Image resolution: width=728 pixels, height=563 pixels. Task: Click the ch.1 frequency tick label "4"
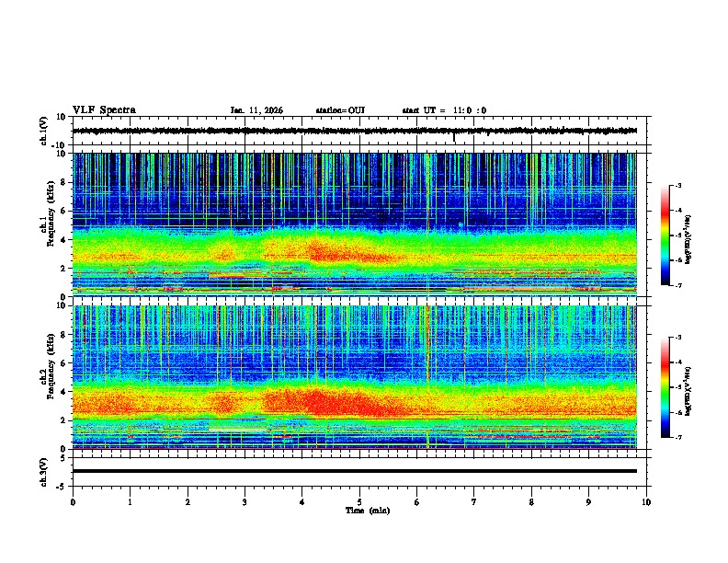point(64,240)
